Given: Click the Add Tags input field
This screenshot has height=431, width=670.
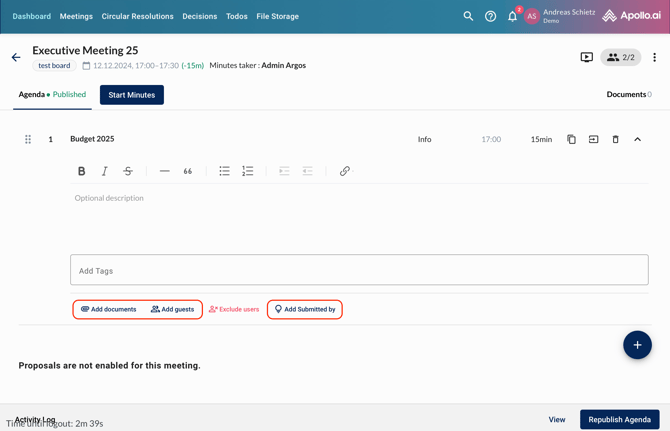Looking at the screenshot, I should (359, 270).
